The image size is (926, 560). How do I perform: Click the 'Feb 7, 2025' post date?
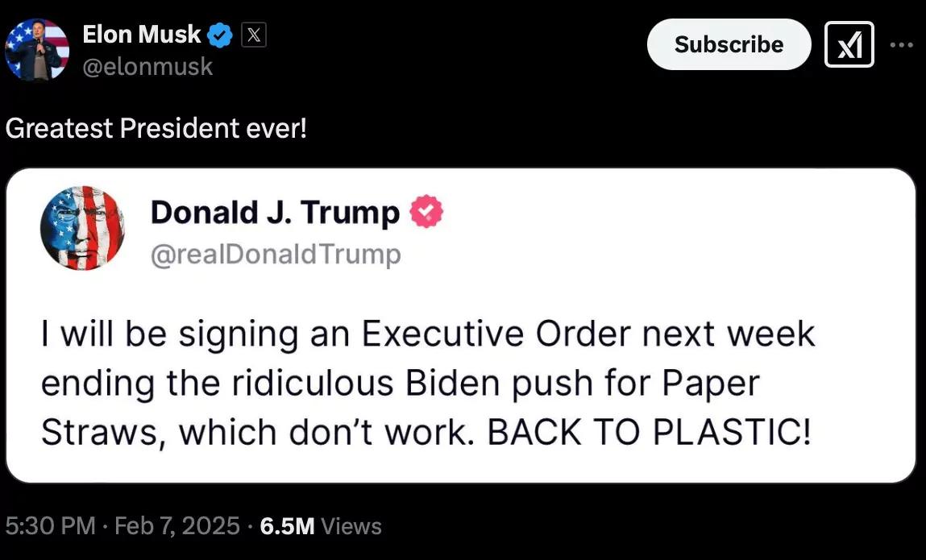[x=177, y=526]
